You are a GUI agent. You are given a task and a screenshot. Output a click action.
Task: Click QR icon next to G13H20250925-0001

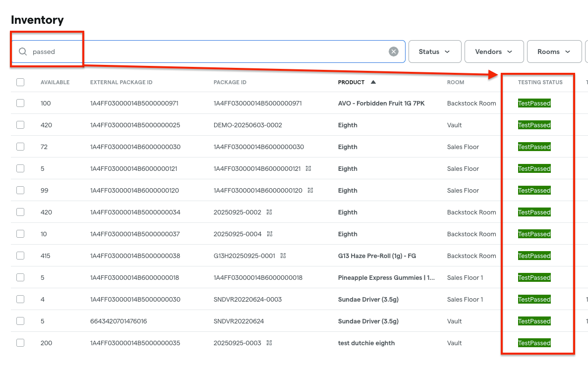click(x=283, y=256)
